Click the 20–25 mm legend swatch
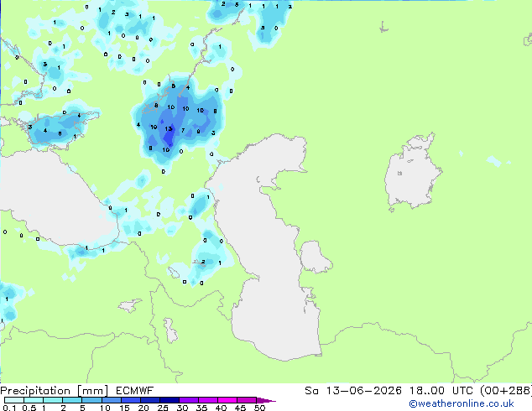532x411 pixels. pos(149,400)
